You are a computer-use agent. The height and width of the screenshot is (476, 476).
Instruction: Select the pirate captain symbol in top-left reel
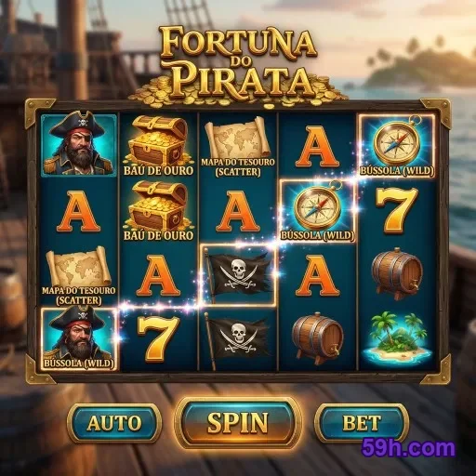click(x=79, y=145)
